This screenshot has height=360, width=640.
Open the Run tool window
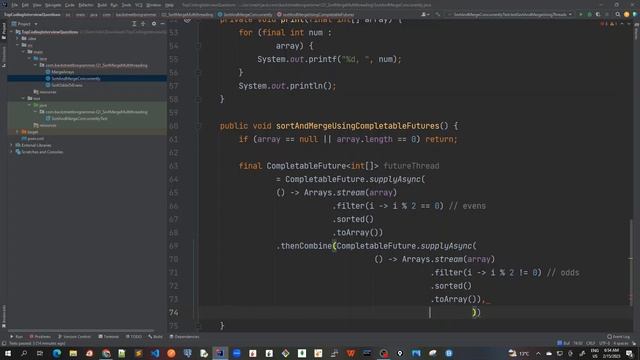17,337
